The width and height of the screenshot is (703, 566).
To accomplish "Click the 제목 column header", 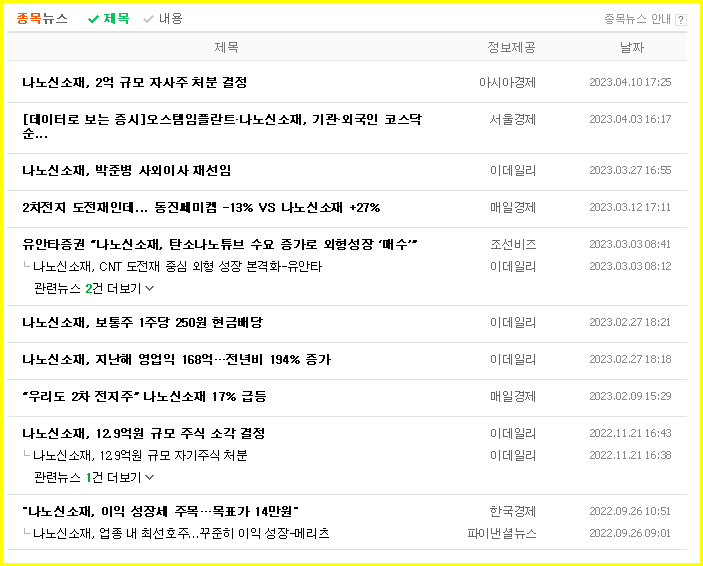I will pyautogui.click(x=226, y=47).
